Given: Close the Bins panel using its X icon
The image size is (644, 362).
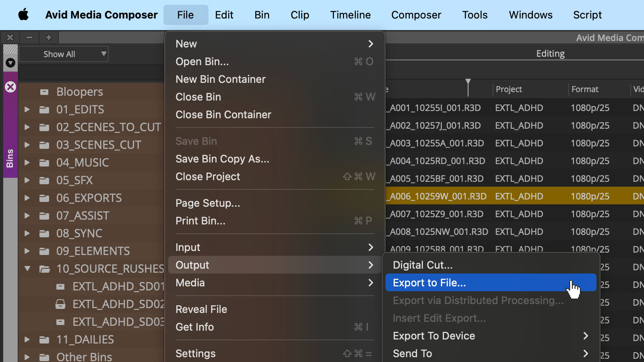Looking at the screenshot, I should (x=10, y=87).
